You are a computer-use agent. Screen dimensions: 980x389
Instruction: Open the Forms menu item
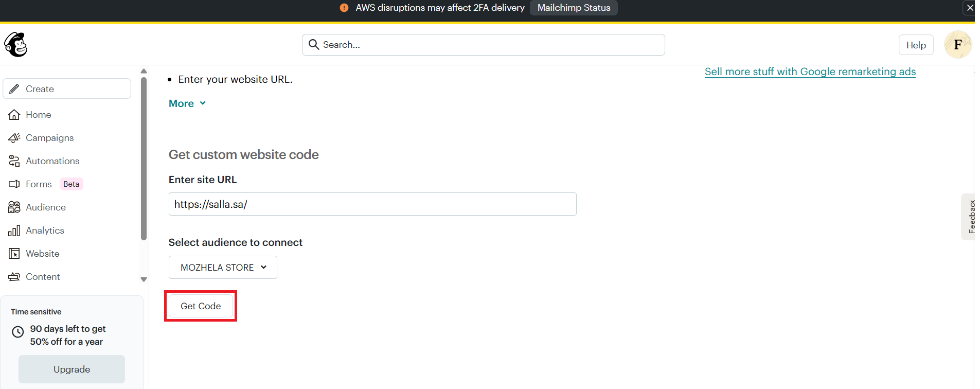point(39,184)
